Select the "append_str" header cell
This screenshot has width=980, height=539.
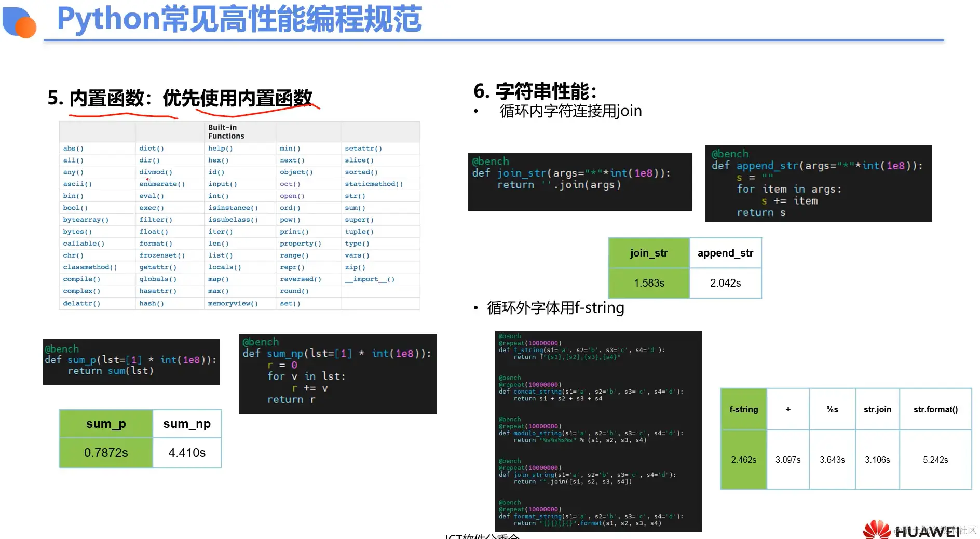point(726,253)
